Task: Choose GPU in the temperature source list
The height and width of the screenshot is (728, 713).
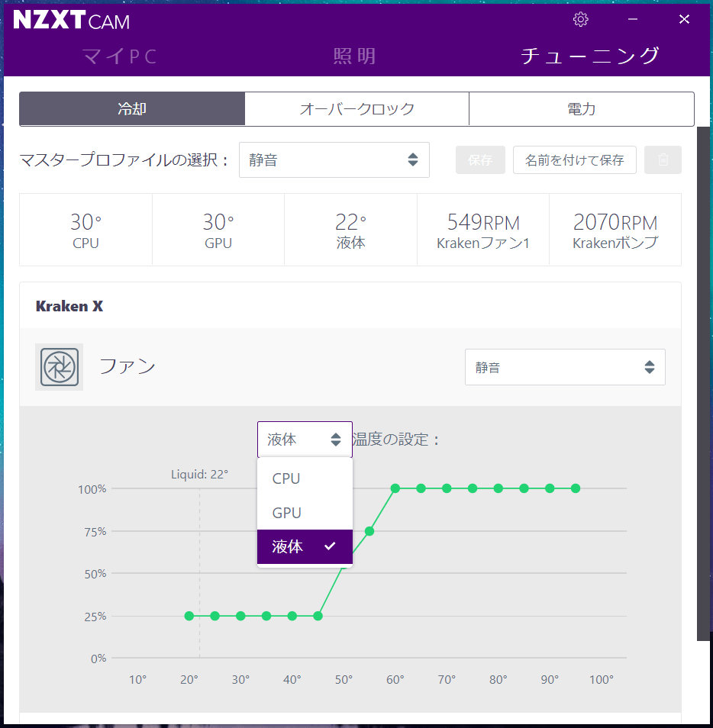Action: [x=305, y=513]
